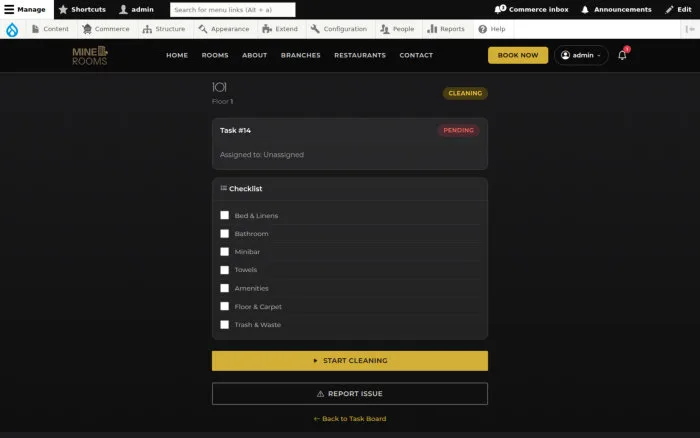Image resolution: width=700 pixels, height=438 pixels.
Task: Open Shortcuts star icon
Action: (63, 9)
